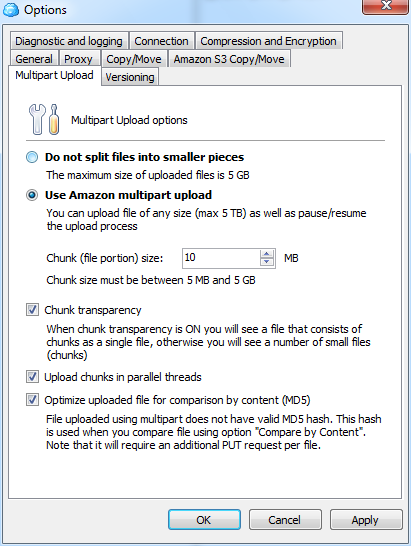This screenshot has width=411, height=546.
Task: Open Compression and Encryption tab
Action: (269, 41)
